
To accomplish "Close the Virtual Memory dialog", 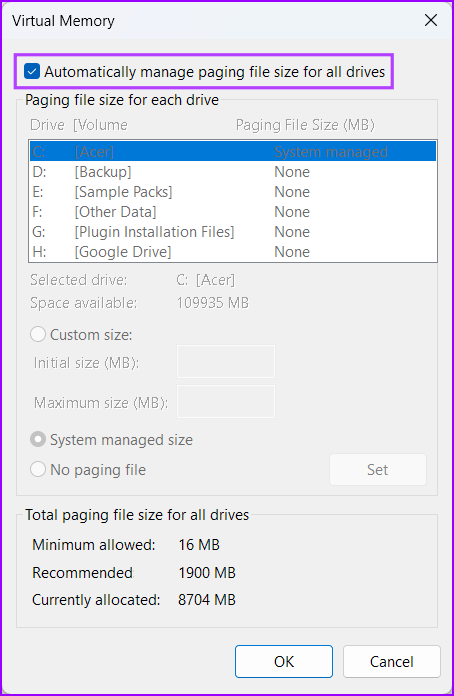I will pyautogui.click(x=430, y=20).
